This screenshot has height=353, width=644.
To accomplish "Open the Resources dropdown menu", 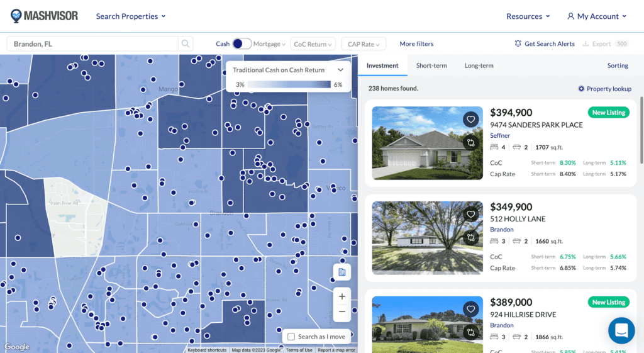I will point(528,16).
